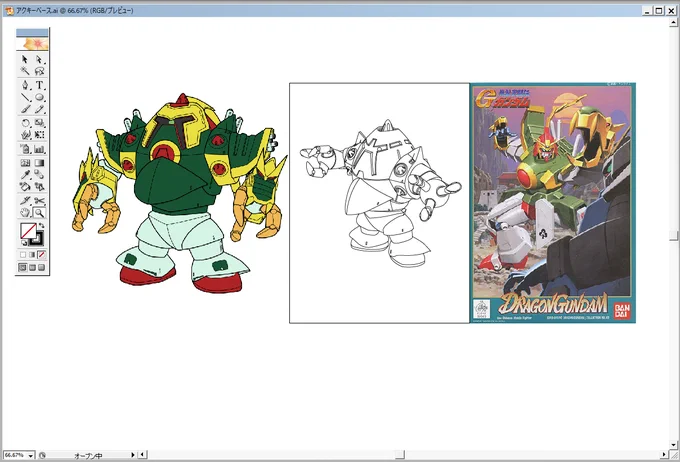Select the Blend tool
This screenshot has height=462, width=680.
[x=39, y=175]
